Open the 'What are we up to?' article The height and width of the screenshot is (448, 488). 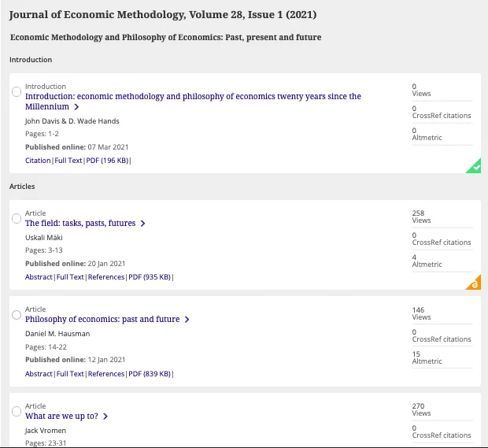61,416
